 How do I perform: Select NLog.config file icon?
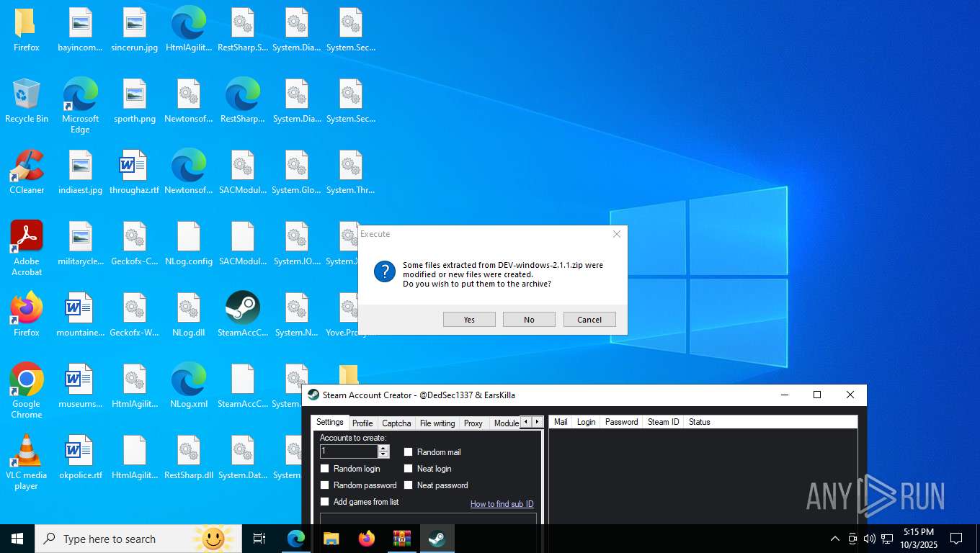189,244
